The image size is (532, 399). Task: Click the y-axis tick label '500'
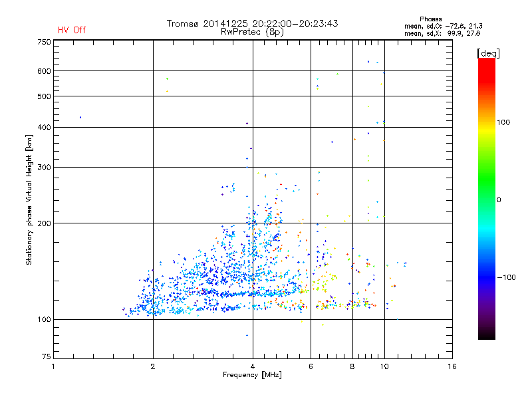[x=44, y=96]
